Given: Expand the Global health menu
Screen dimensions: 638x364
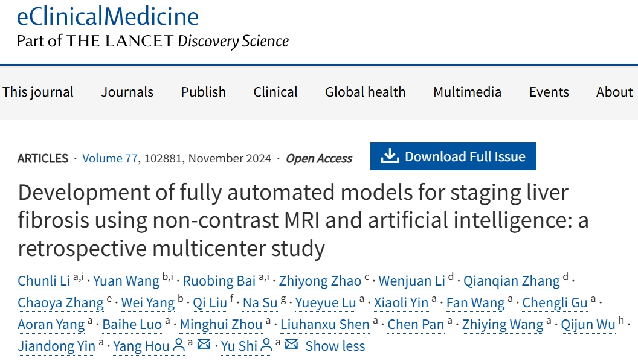Looking at the screenshot, I should [x=366, y=92].
